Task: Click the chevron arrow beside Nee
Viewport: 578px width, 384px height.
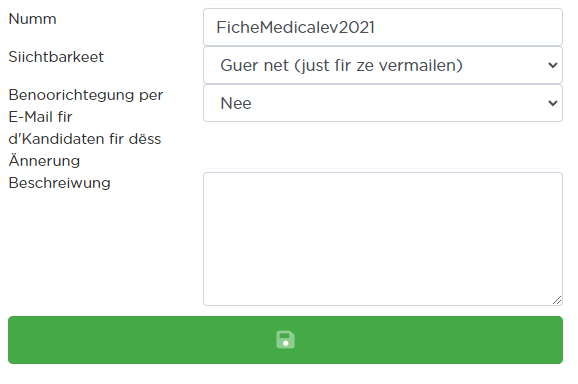Action: pyautogui.click(x=552, y=103)
